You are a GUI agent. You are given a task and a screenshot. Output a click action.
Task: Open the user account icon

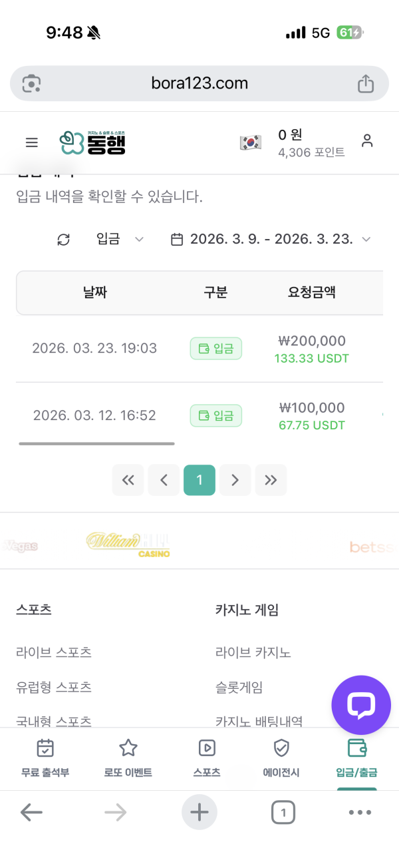tap(368, 142)
